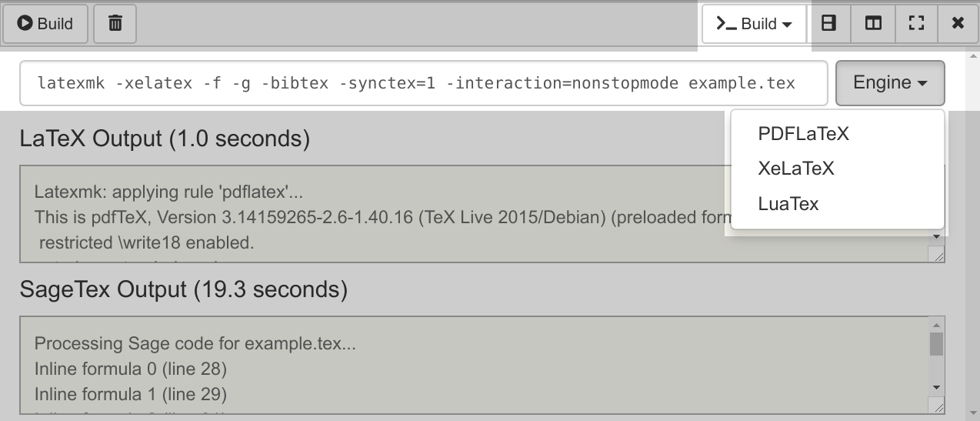Click the SageTex Output scrollbar thumb

936,344
